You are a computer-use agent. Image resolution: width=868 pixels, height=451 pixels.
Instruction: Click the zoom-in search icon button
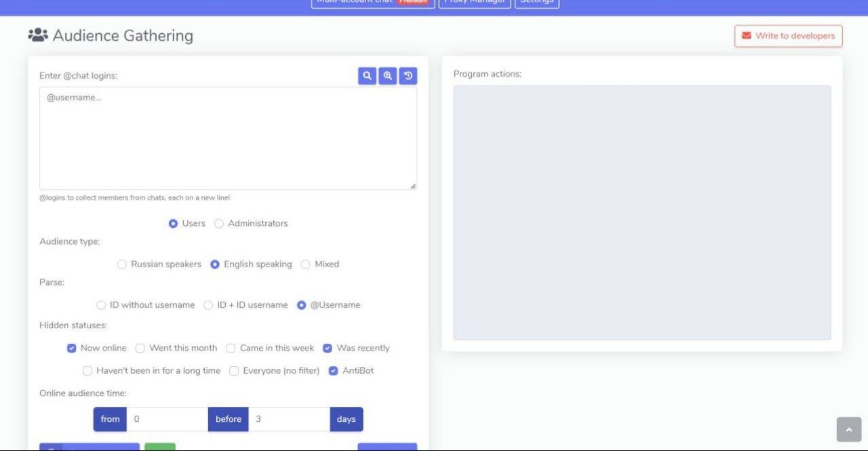387,76
